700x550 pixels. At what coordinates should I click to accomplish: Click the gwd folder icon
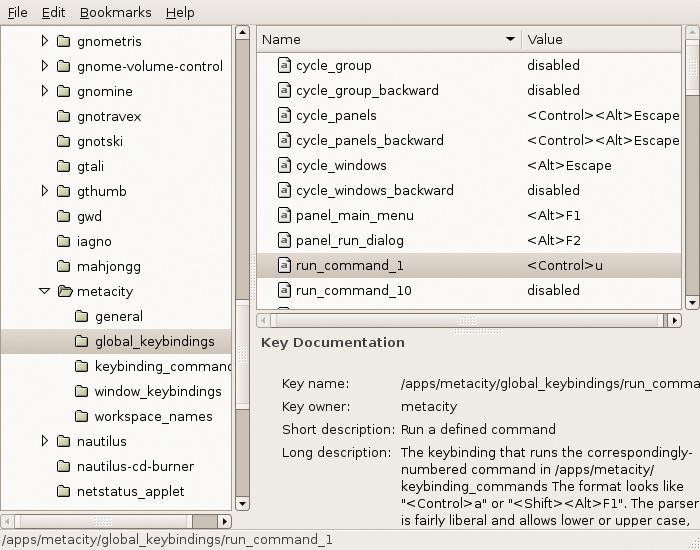point(64,216)
